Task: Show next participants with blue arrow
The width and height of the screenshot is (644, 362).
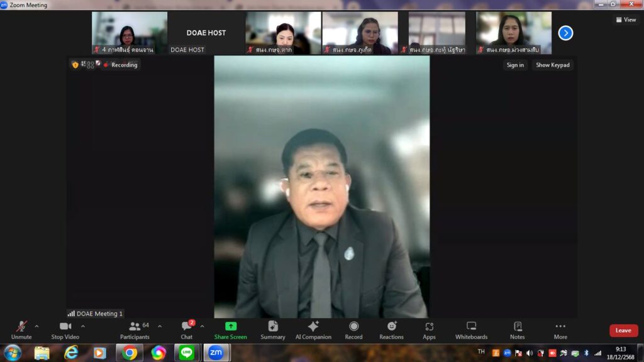Action: click(x=565, y=33)
